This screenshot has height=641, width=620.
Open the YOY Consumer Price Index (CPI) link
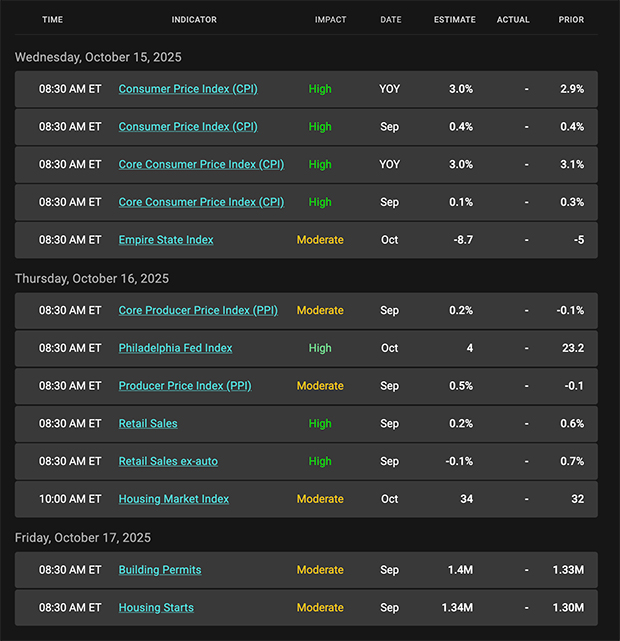188,89
